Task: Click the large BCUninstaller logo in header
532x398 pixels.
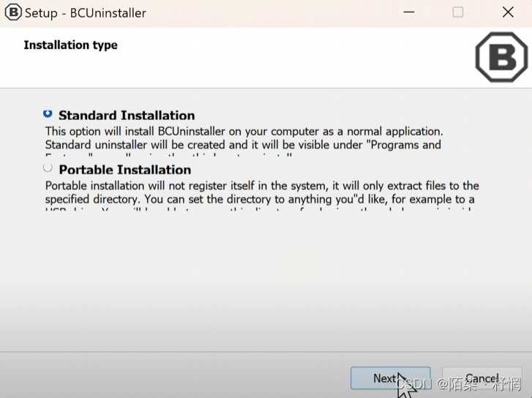Action: (x=501, y=57)
